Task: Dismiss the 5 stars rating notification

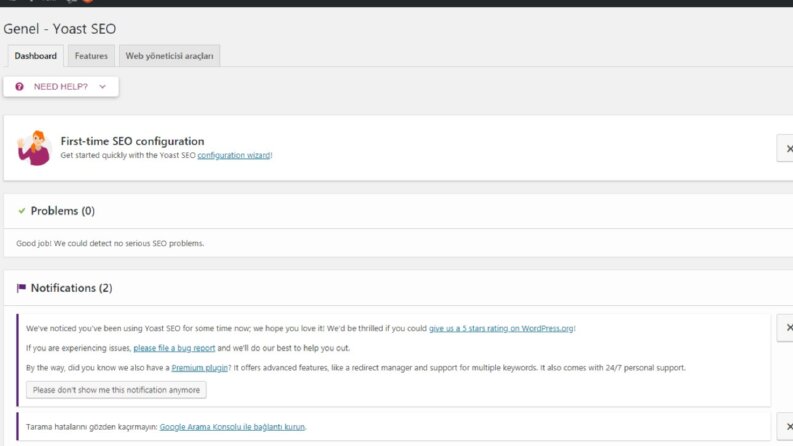Action: coord(787,328)
